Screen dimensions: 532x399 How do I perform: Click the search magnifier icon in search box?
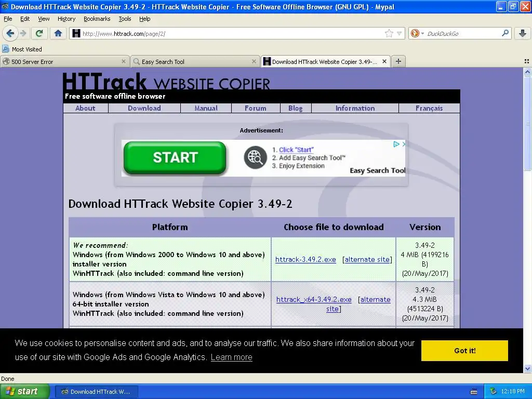tap(505, 33)
